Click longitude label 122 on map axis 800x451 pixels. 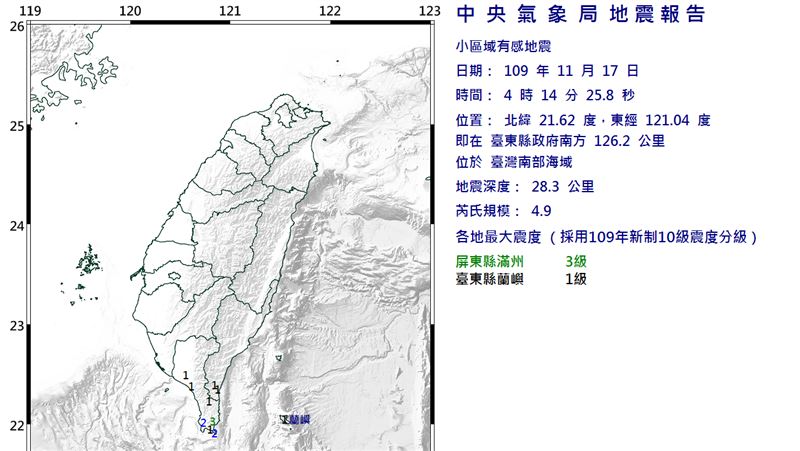pyautogui.click(x=330, y=11)
